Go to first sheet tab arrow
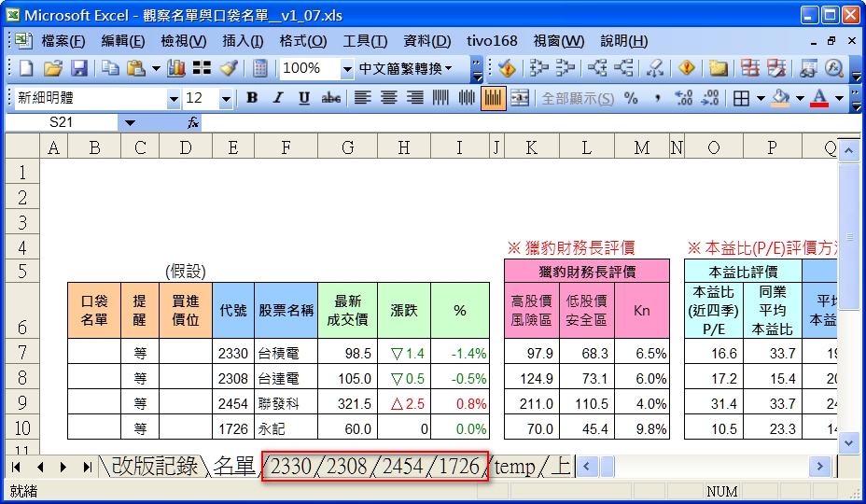This screenshot has width=866, height=504. click(16, 468)
